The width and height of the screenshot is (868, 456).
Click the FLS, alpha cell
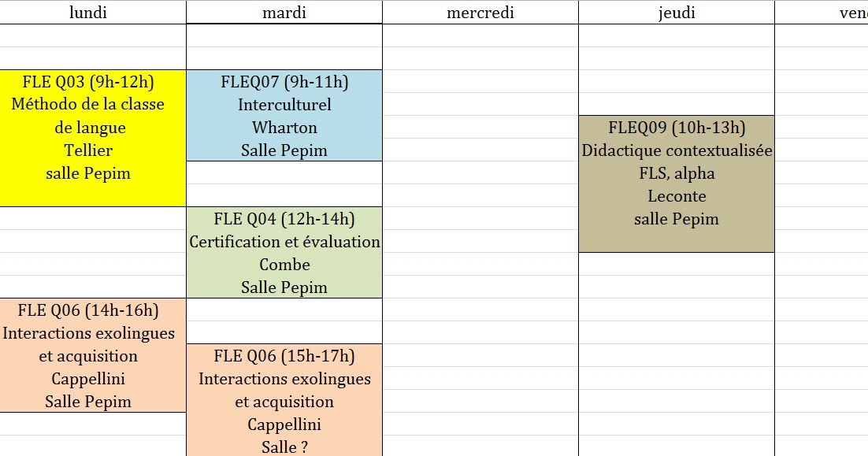(x=676, y=173)
